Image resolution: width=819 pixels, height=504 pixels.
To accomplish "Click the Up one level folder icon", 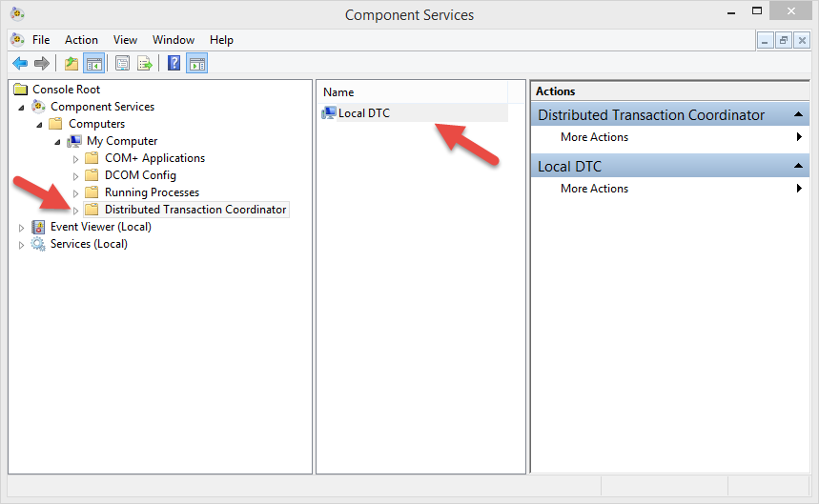I will (72, 64).
